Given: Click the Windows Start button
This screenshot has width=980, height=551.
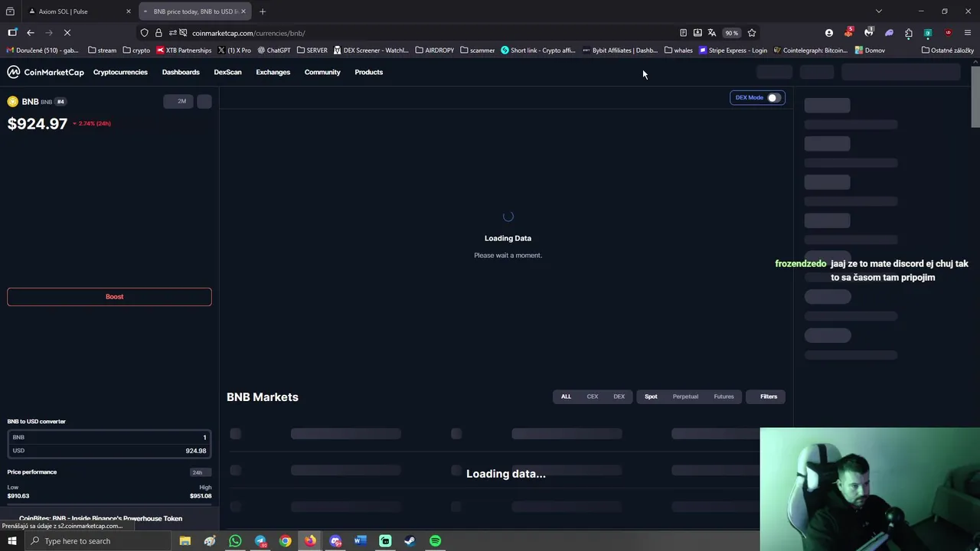Looking at the screenshot, I should pos(11,541).
